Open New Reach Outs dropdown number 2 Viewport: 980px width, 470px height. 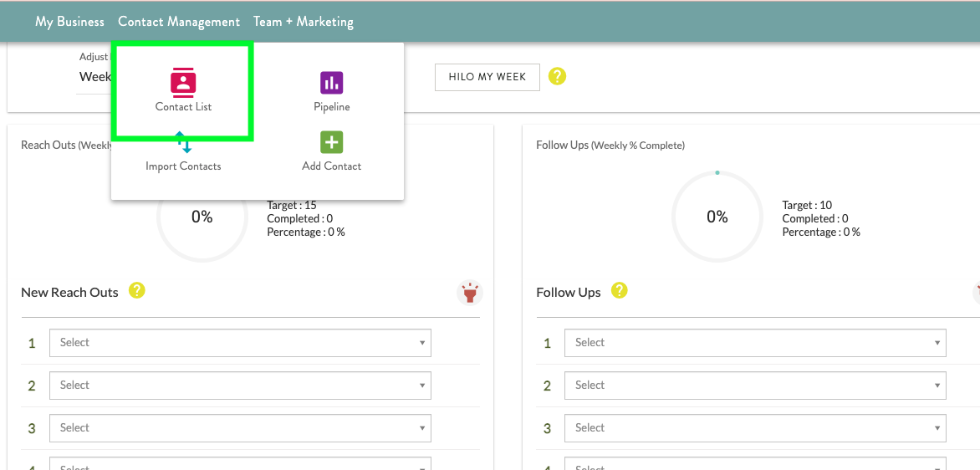point(240,386)
